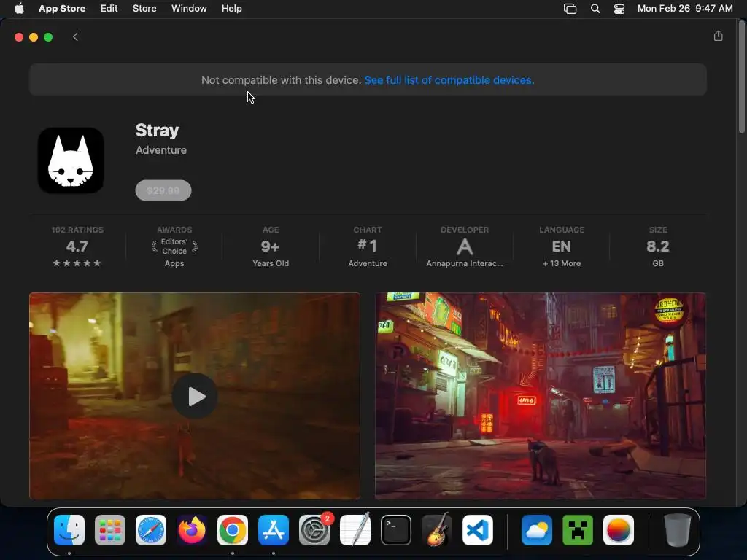The width and height of the screenshot is (747, 560).
Task: Click the Adventure category subtitle
Action: tap(161, 150)
